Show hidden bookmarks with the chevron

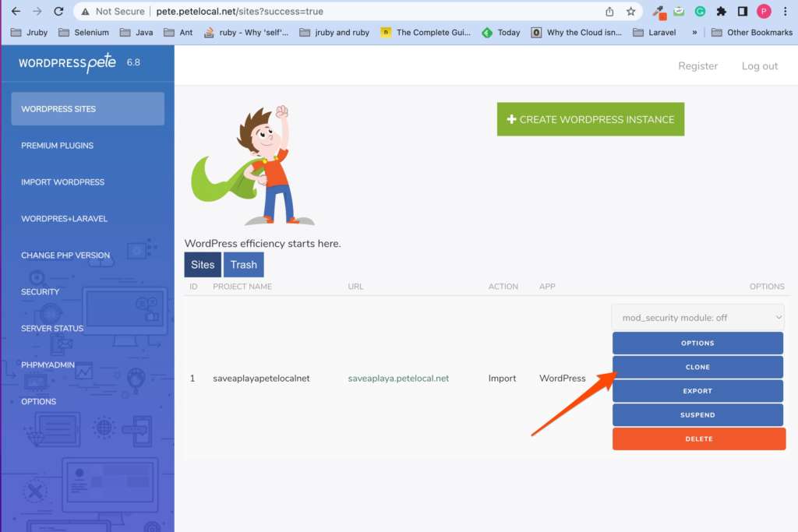pyautogui.click(x=694, y=33)
